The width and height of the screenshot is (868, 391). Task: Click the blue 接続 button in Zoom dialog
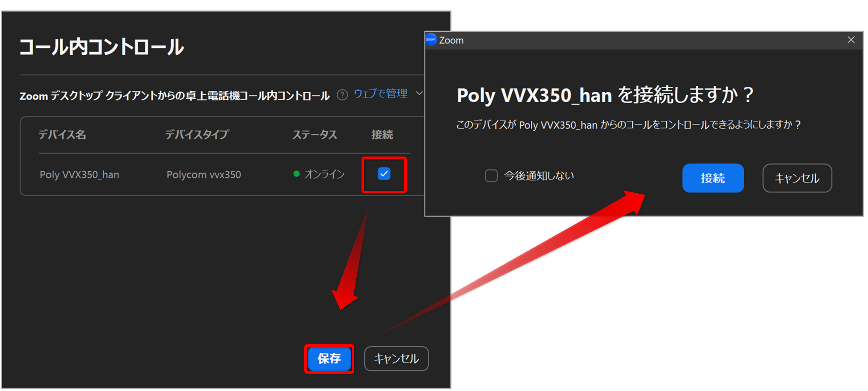[713, 178]
